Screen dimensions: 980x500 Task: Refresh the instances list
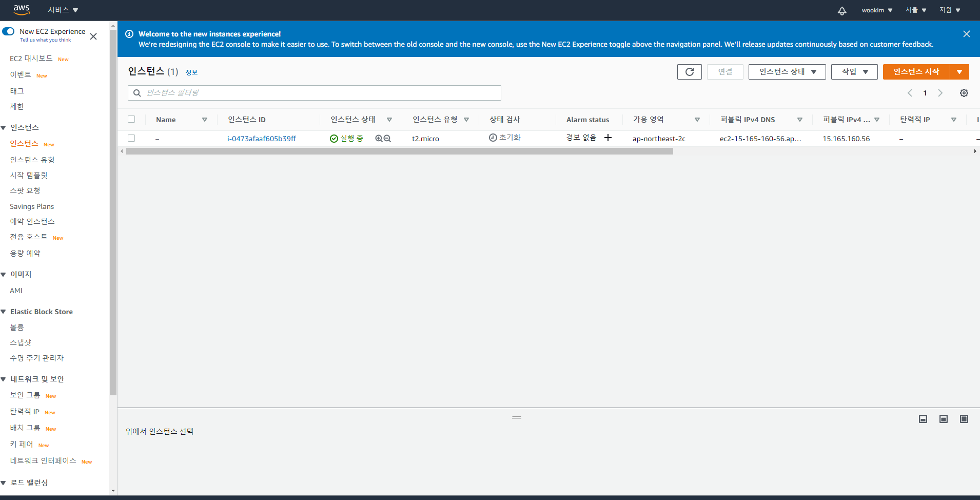click(x=689, y=72)
